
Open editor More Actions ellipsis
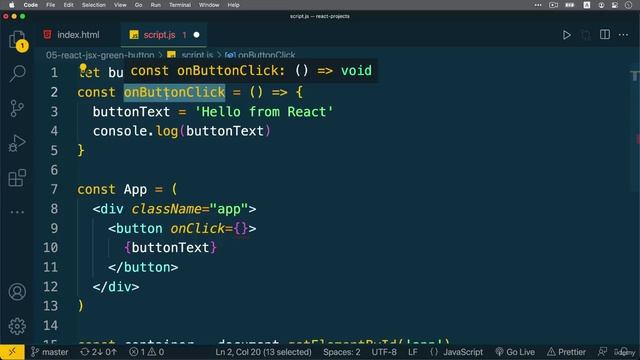point(623,35)
